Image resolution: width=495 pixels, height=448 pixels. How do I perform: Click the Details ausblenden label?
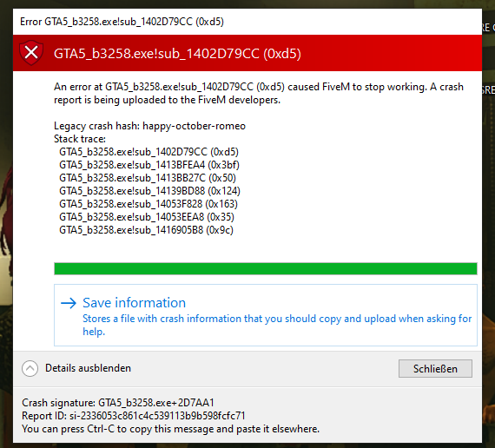[x=88, y=368]
